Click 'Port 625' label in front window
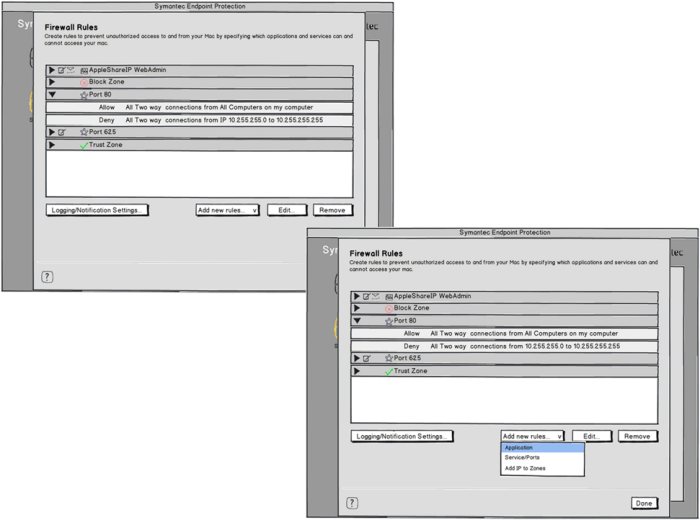Viewport: 700px width, 520px height. pos(407,358)
